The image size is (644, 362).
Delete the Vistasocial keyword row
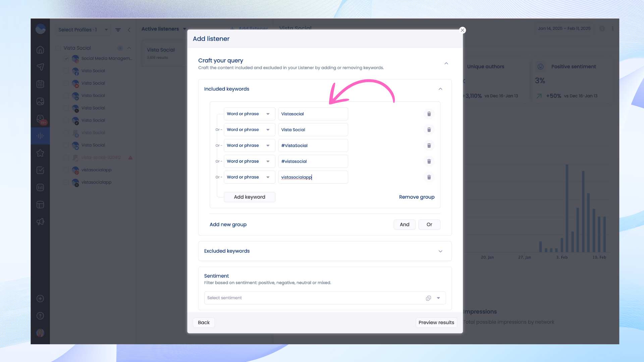(429, 114)
